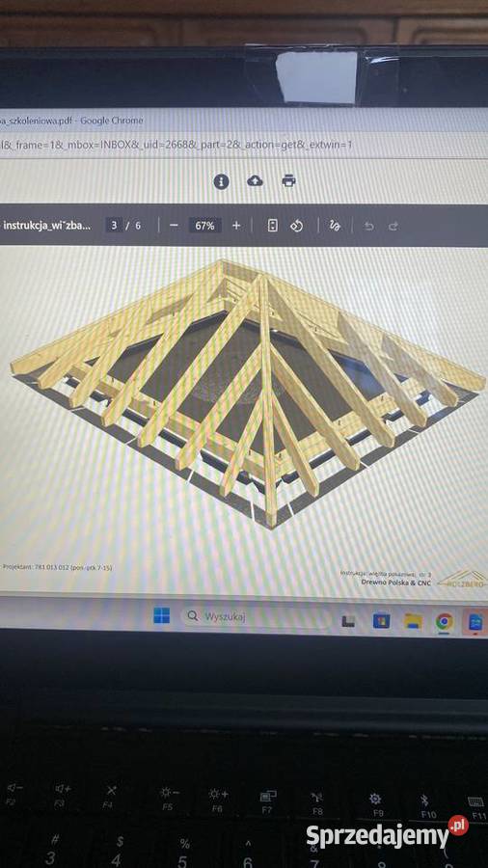Screen dimensions: 488x868
Task: Open File Explorer from the taskbar
Action: click(x=413, y=622)
